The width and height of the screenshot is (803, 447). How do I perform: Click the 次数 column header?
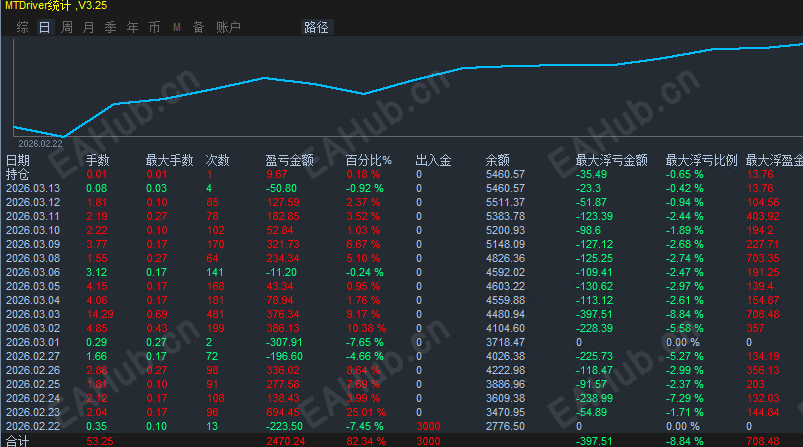217,160
